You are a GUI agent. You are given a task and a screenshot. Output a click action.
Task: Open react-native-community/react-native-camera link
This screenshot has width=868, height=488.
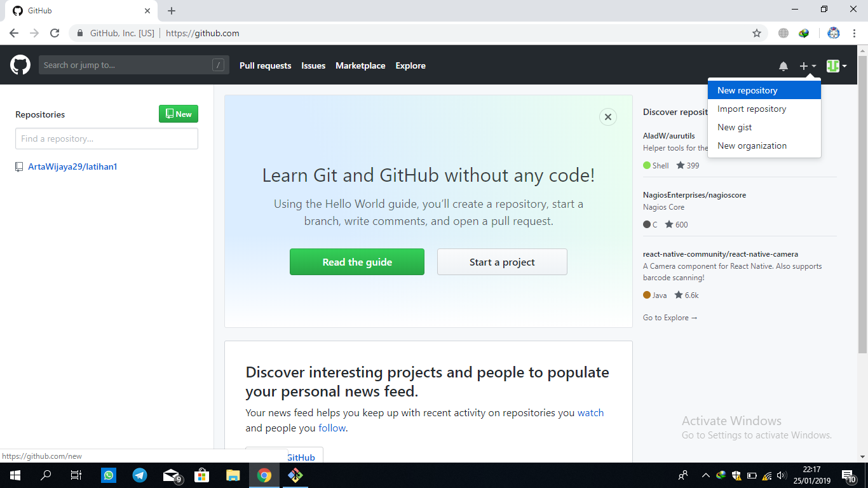coord(721,254)
